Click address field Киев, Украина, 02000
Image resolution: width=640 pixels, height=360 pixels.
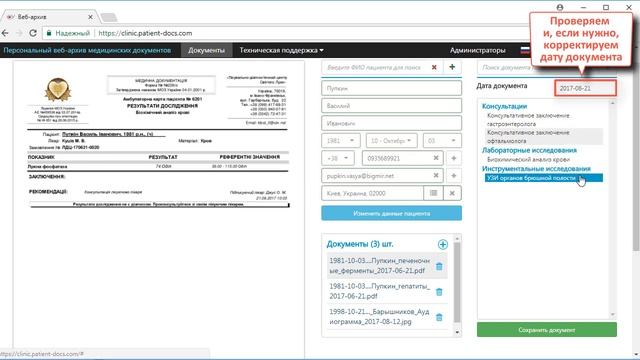coord(372,193)
